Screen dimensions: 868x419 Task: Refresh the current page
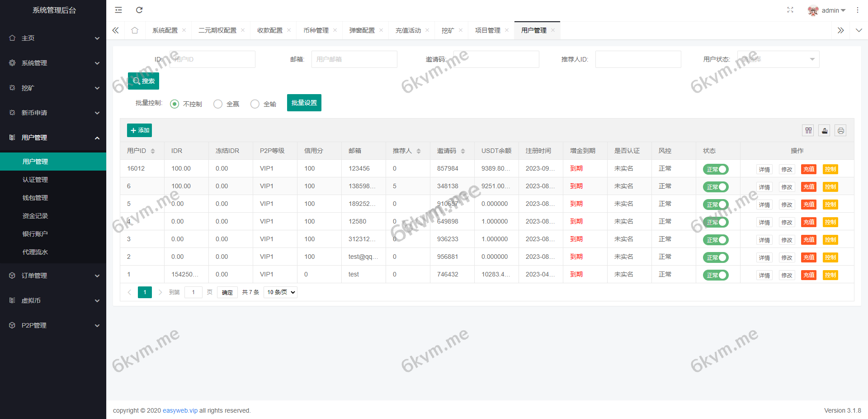pyautogui.click(x=139, y=10)
